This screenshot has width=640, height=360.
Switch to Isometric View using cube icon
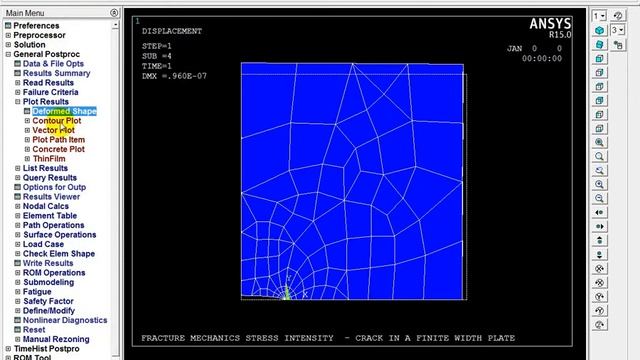(599, 31)
